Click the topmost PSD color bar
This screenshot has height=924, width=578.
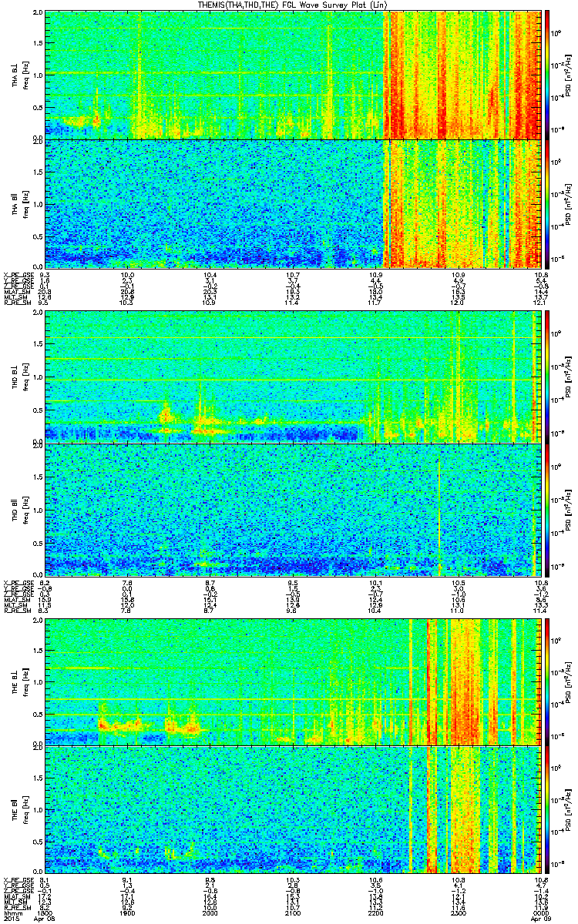click(547, 75)
